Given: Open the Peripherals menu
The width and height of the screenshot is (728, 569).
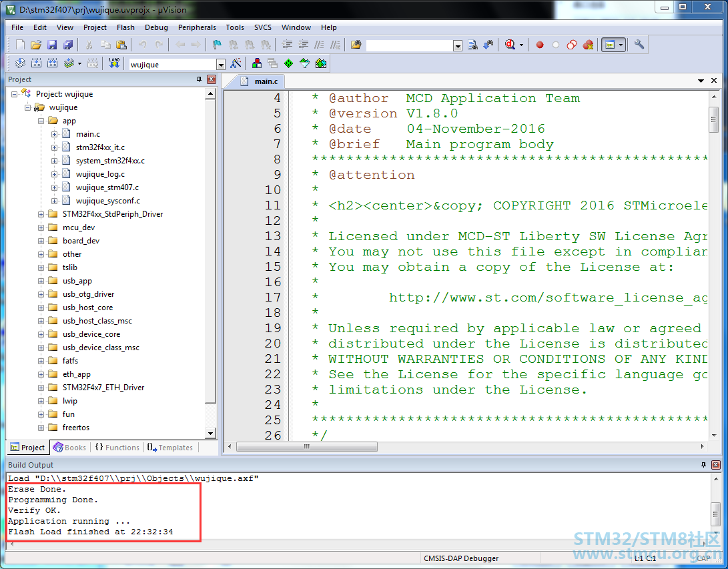Looking at the screenshot, I should [197, 27].
